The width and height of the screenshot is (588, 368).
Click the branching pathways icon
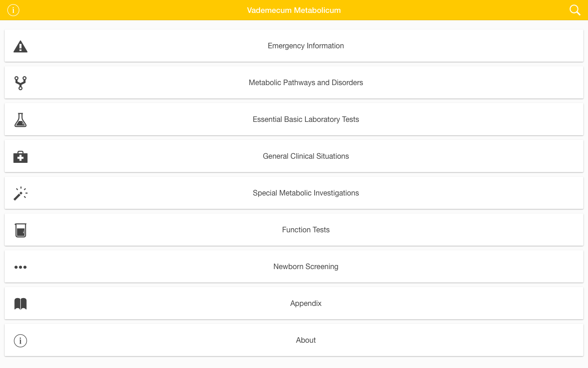point(20,83)
